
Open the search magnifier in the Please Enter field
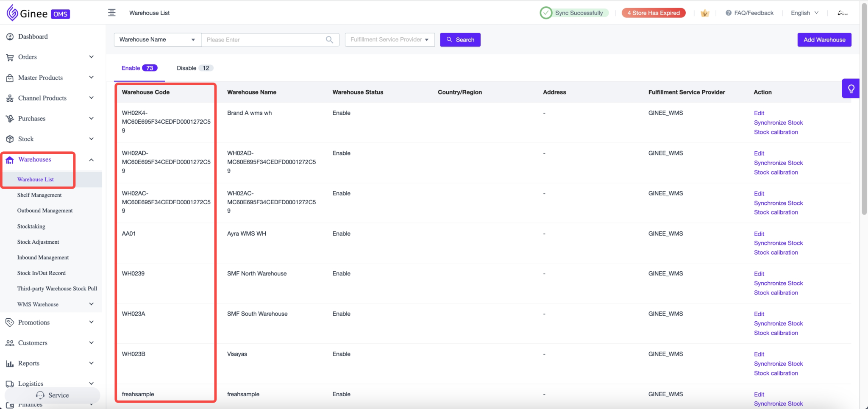[329, 39]
